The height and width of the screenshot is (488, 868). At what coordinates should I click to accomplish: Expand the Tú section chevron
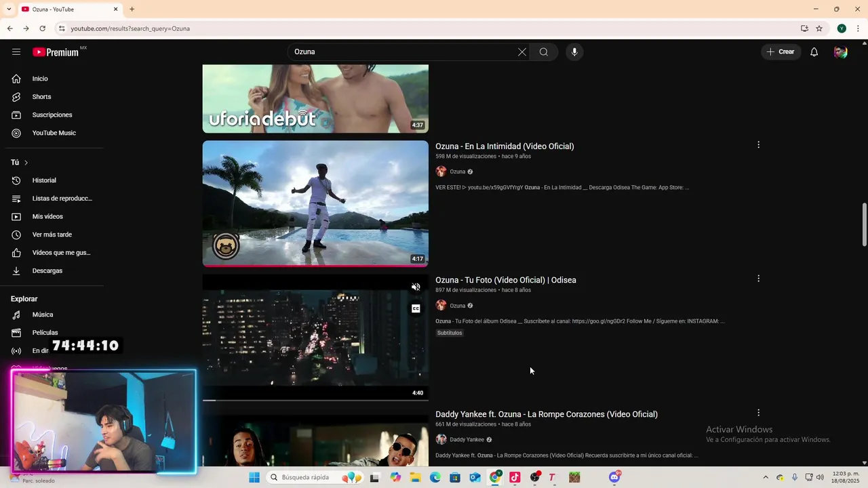[26, 163]
